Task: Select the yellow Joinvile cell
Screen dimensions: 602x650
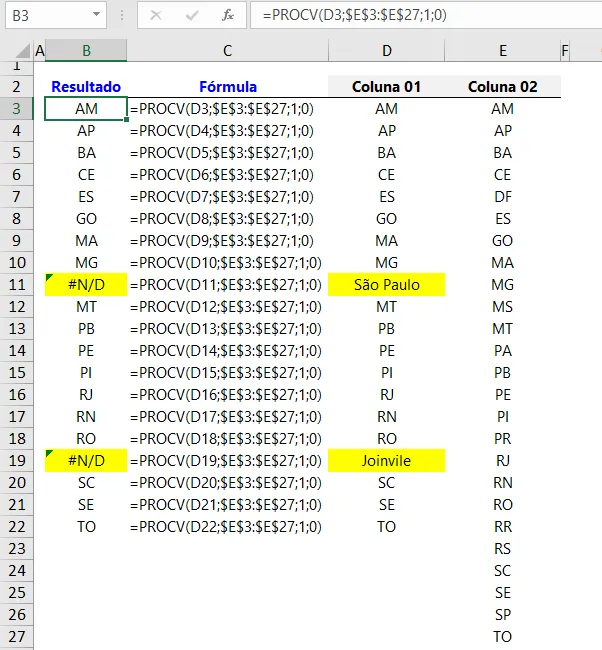Action: 386,461
